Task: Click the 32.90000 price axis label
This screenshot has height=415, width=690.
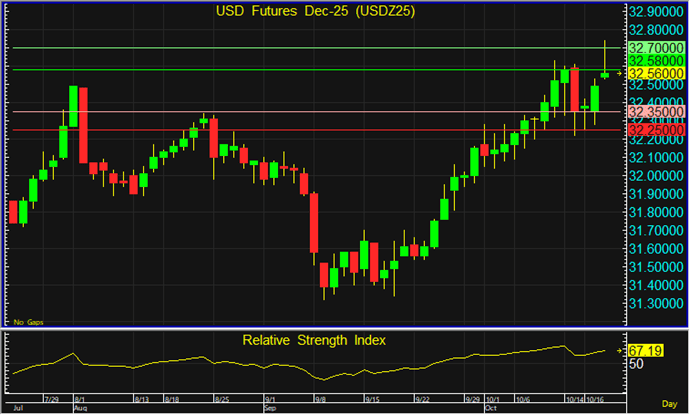Action: pos(657,10)
